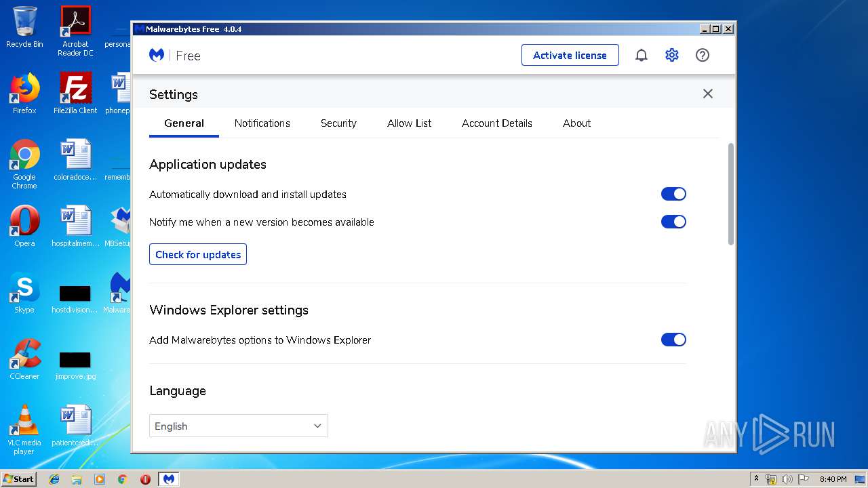The image size is (868, 488).
Task: Toggle Malwarebytes options in Windows Explorer
Action: (673, 340)
